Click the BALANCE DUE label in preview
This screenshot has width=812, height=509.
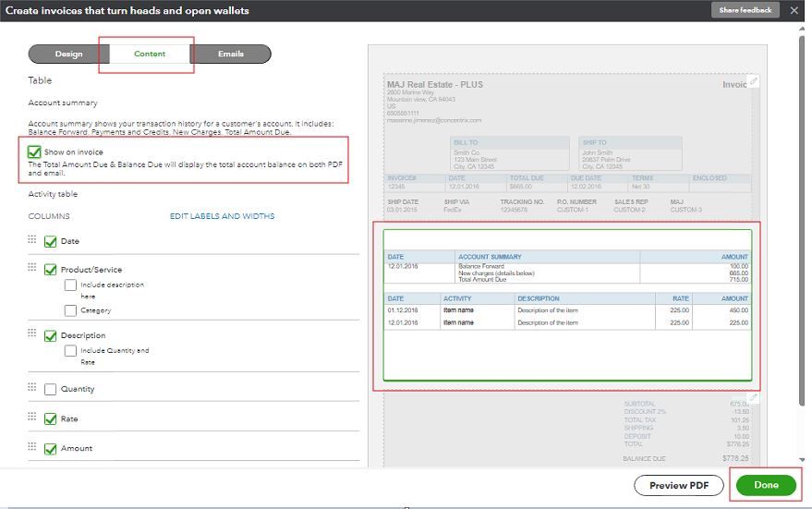[x=644, y=459]
